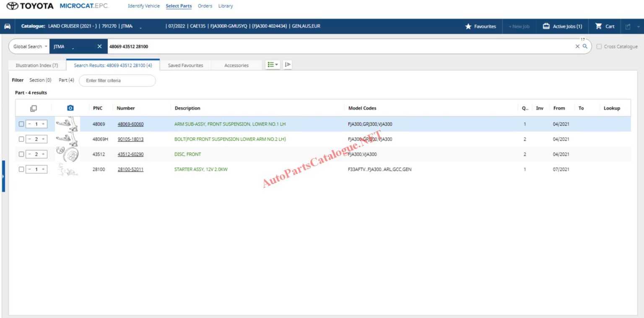Enable the Cross Catalogue checkbox

(599, 47)
